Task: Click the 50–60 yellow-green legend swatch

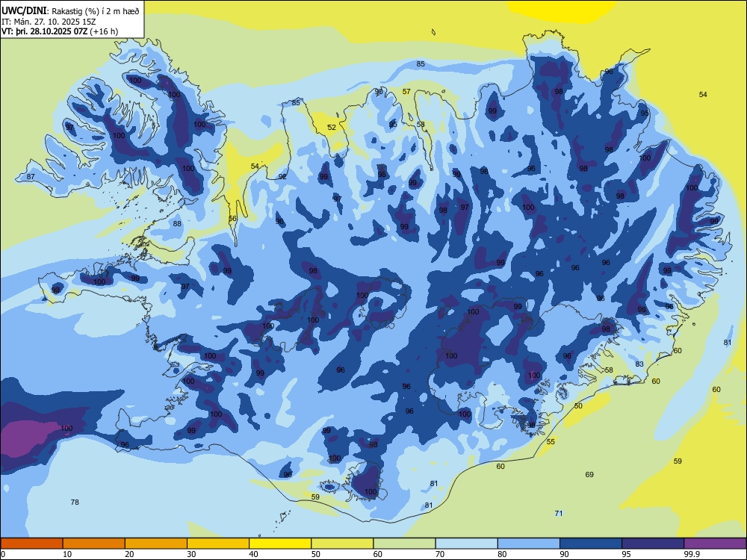Action: (342, 544)
